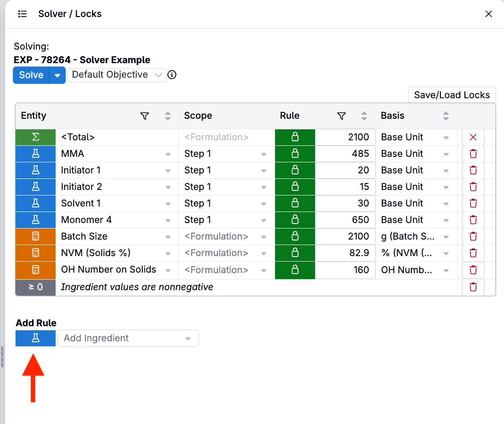Click the flask icon on the MMA row
Viewport: 504px width, 424px height.
coord(36,154)
